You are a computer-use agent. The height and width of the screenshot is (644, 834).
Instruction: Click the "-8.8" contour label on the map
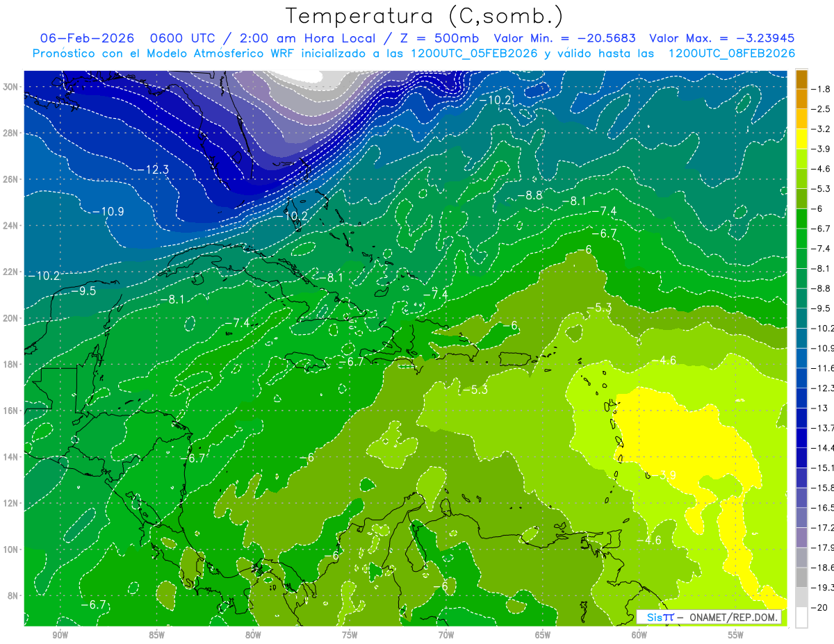click(x=530, y=196)
